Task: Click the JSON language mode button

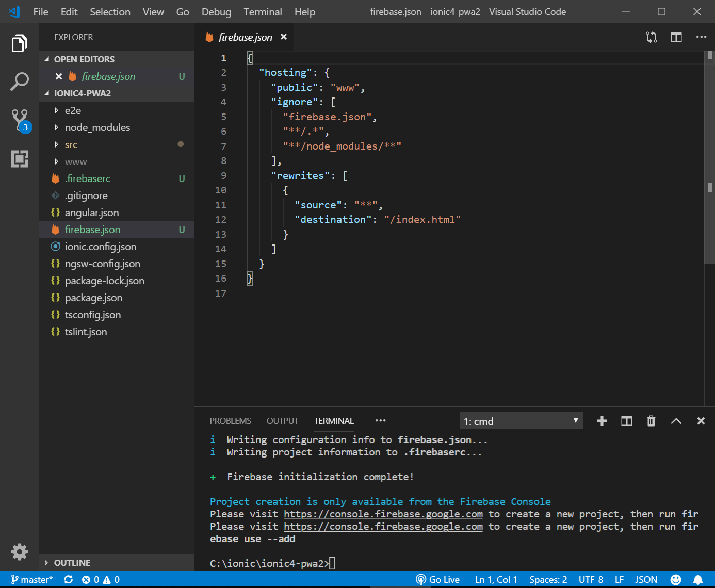Action: [x=646, y=580]
